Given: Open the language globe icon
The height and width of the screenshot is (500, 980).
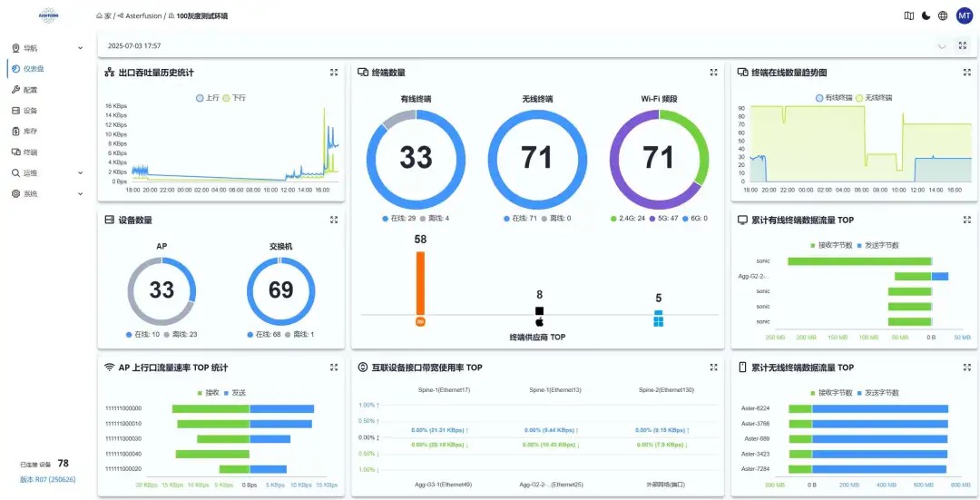Looking at the screenshot, I should click(x=943, y=16).
